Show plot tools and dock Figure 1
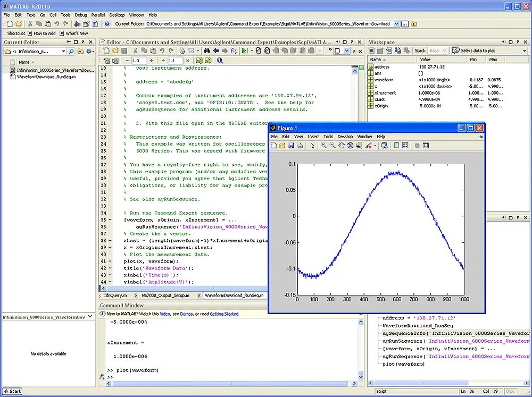This screenshot has width=532, height=397. pos(426,146)
